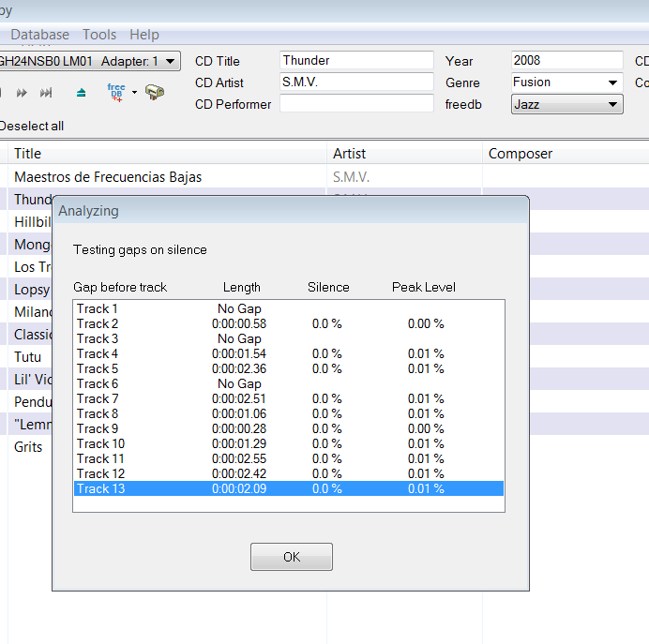Image resolution: width=649 pixels, height=644 pixels.
Task: Select the Track 4 gap row
Action: [x=289, y=353]
